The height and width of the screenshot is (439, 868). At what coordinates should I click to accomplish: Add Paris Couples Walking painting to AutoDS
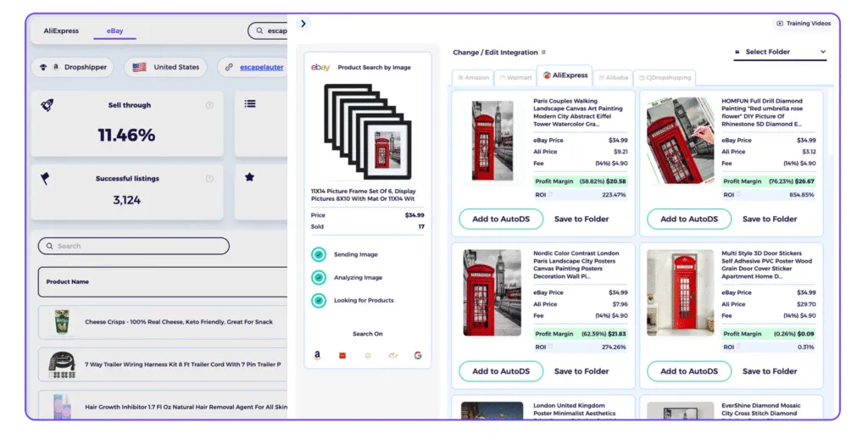coord(501,219)
